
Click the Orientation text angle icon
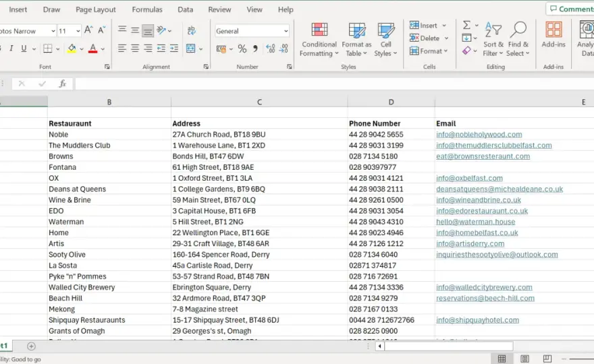pos(161,30)
